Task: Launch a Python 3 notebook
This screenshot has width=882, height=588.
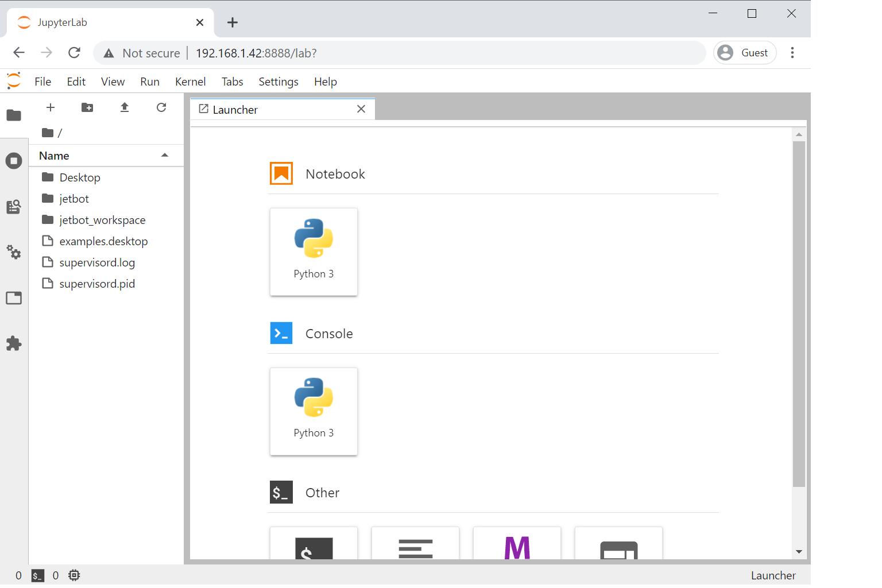Action: 314,252
